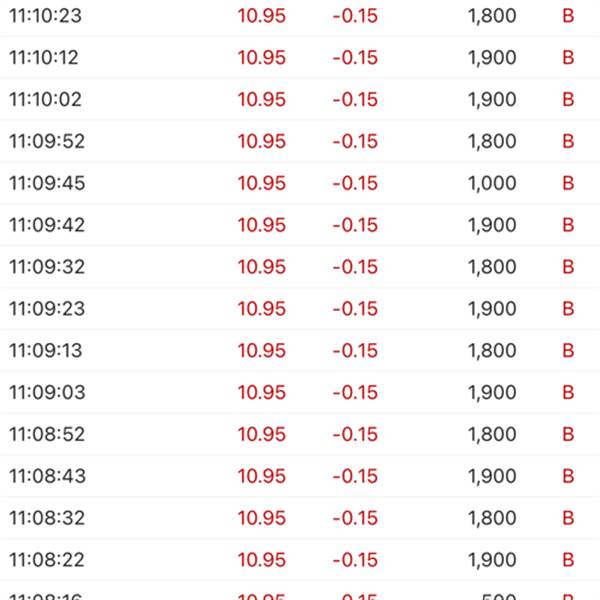
Task: Click the 1,000 volume value
Action: pyautogui.click(x=492, y=184)
